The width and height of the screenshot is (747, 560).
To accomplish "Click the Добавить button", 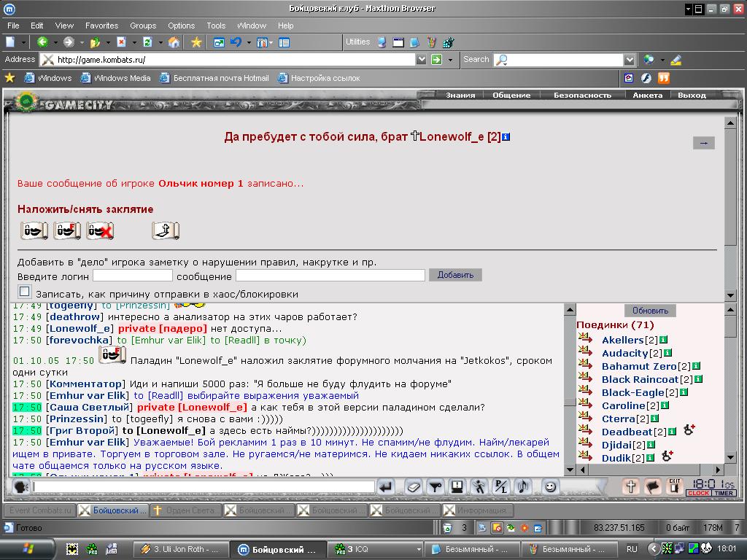I will click(x=455, y=275).
